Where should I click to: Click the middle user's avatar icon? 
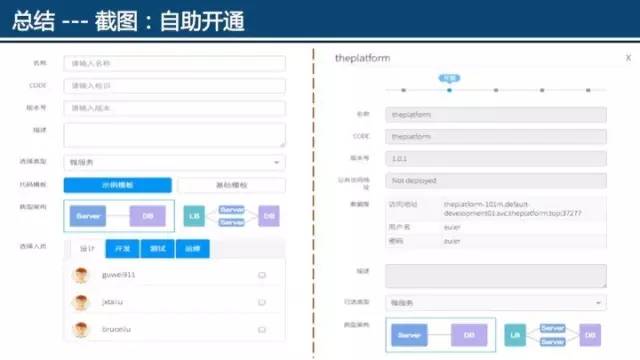tap(80, 302)
